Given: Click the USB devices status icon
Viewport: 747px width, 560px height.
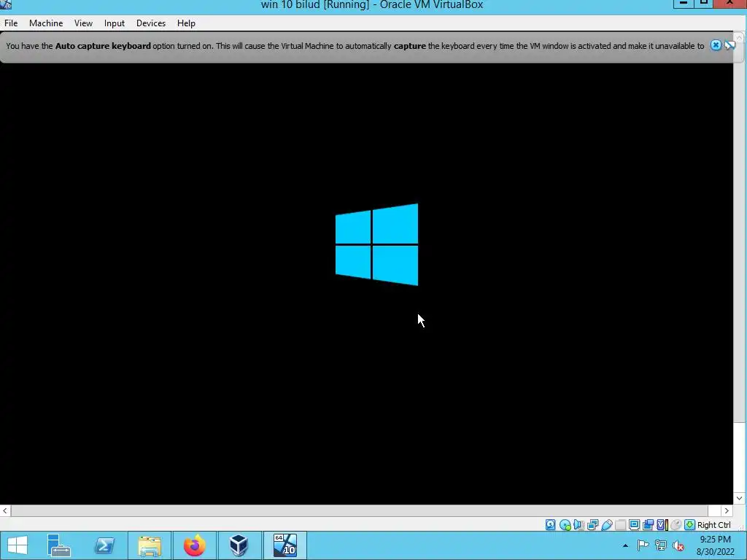Looking at the screenshot, I should (x=606, y=525).
